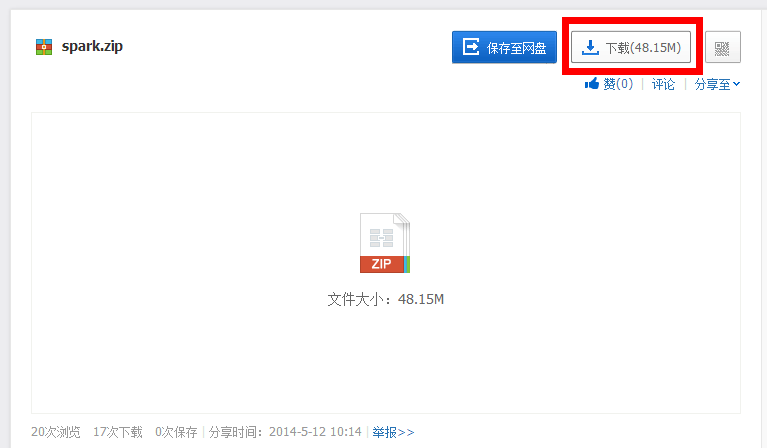Screen dimensions: 767x448
Task: Open the QR code button
Action: tap(722, 47)
